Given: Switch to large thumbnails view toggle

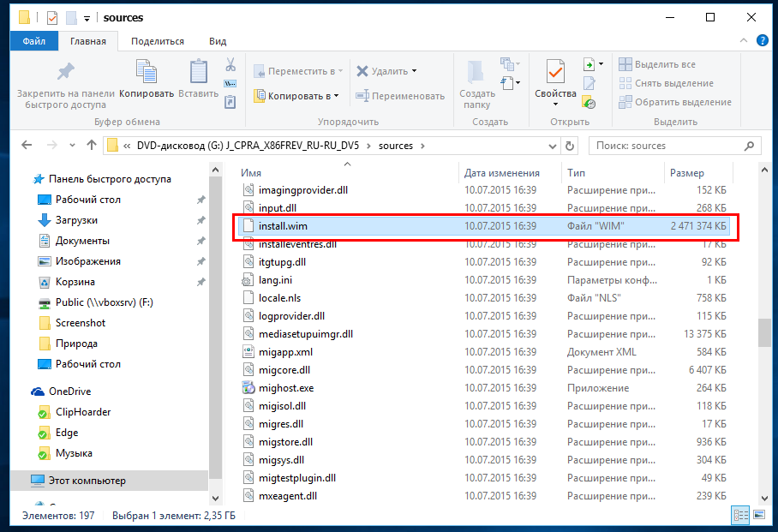Looking at the screenshot, I should click(758, 515).
